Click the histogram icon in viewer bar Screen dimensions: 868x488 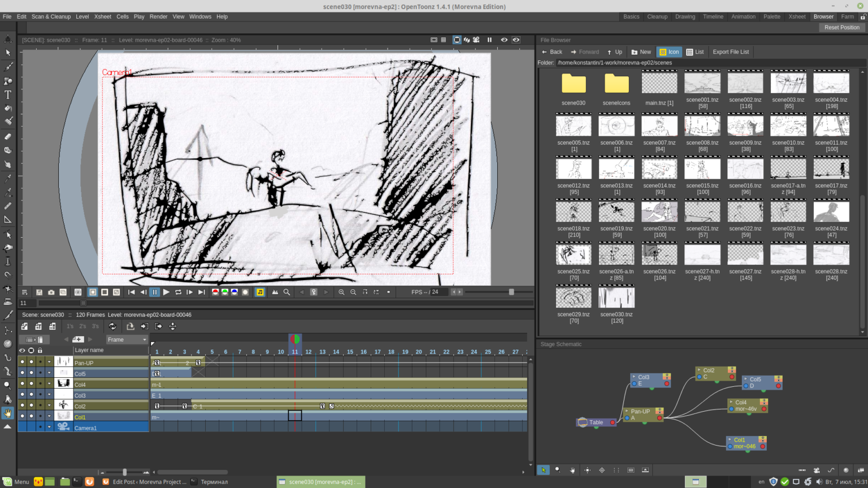[x=275, y=292]
